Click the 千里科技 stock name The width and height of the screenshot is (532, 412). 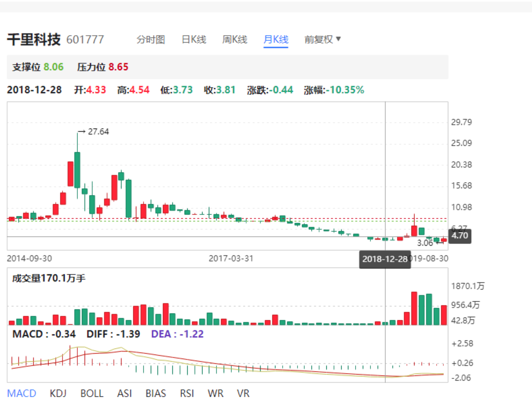(34, 40)
